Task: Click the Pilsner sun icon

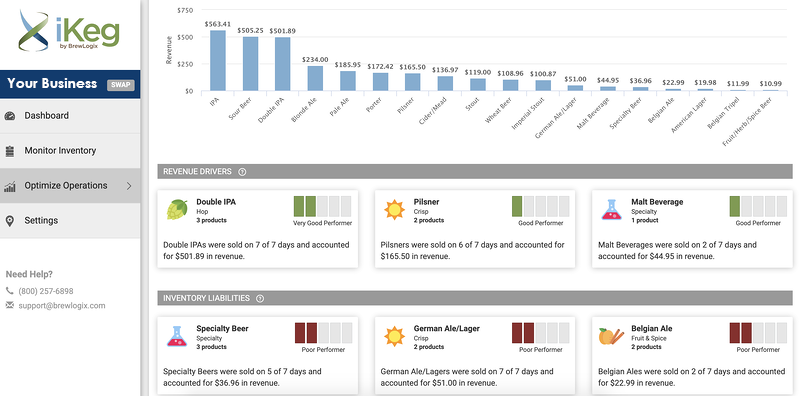Action: pos(394,210)
